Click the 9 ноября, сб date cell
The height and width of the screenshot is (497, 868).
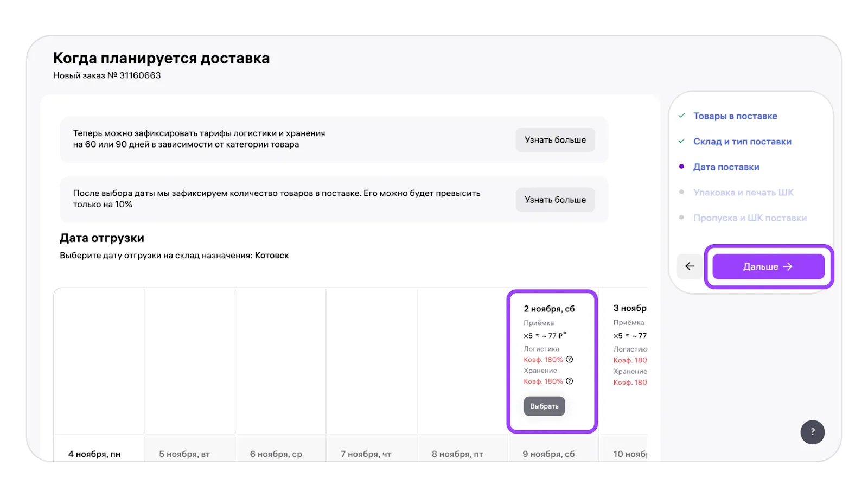548,454
